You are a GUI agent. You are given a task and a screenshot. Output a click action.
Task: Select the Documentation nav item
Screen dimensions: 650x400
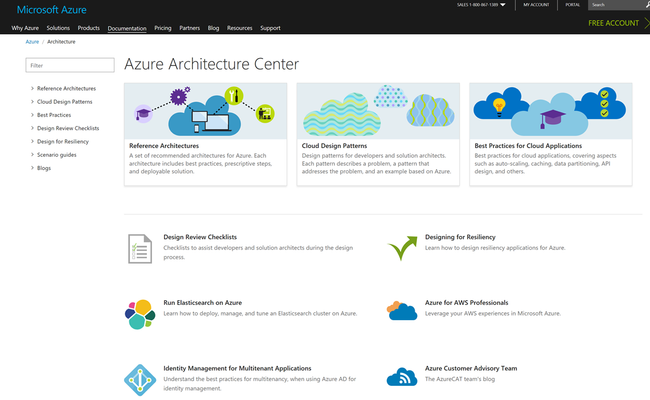(x=127, y=28)
